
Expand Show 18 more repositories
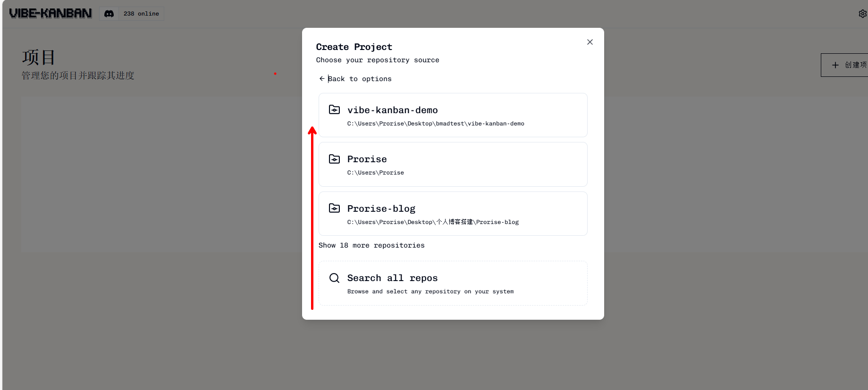point(371,245)
